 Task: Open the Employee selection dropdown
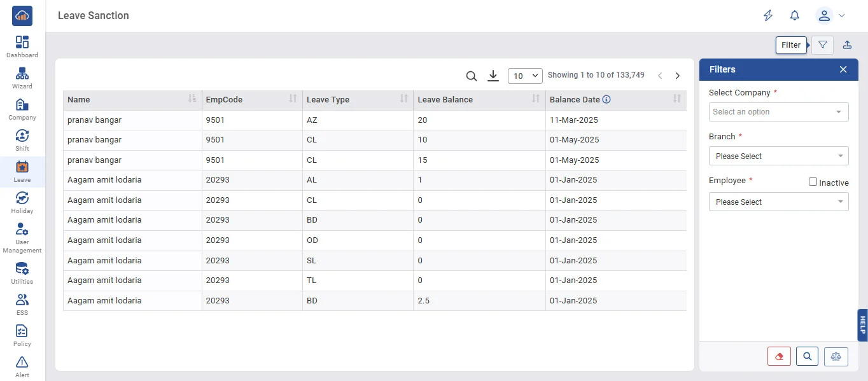click(778, 202)
